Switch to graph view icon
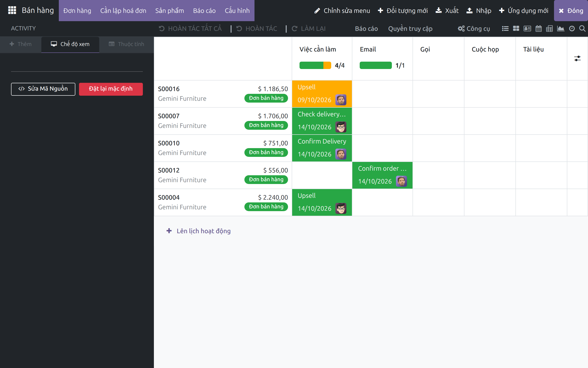The width and height of the screenshot is (588, 368). tap(560, 29)
